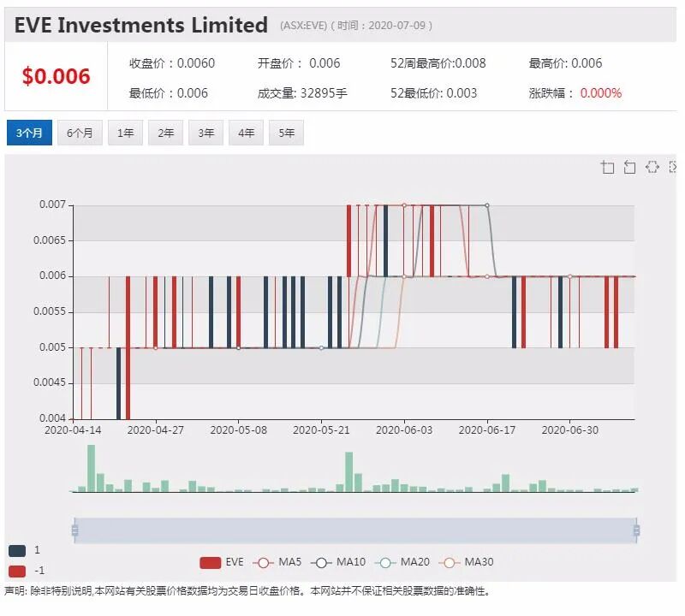
Task: Toggle the EVE candlestick series in legend
Action: tap(222, 562)
